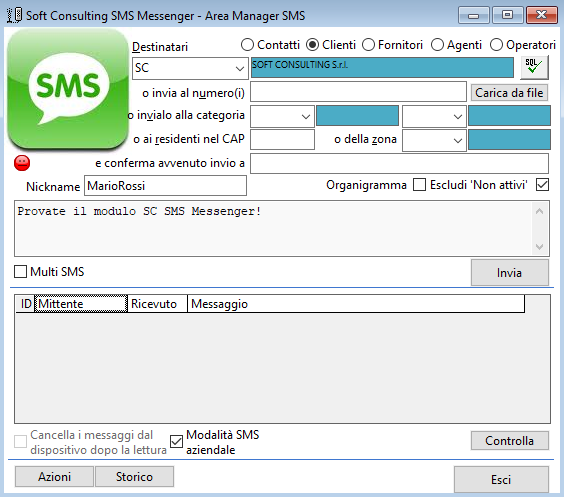The height and width of the screenshot is (497, 564).
Task: Click the Nickname field containing MarioRossi
Action: (x=165, y=186)
